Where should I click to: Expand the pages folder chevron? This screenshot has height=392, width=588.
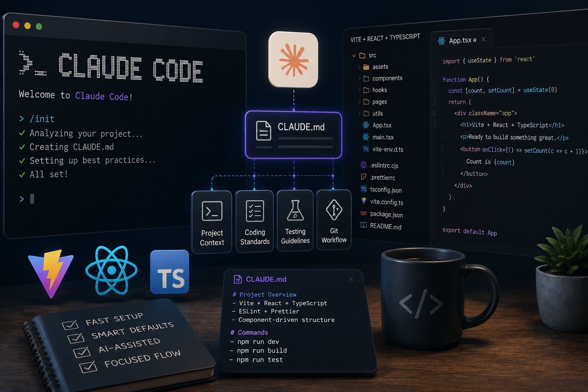(359, 102)
